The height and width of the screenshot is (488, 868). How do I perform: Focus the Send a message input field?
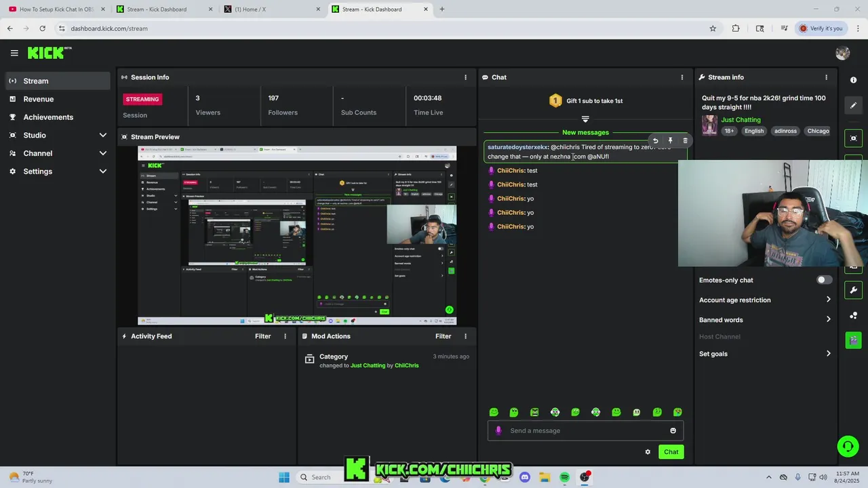point(585,430)
